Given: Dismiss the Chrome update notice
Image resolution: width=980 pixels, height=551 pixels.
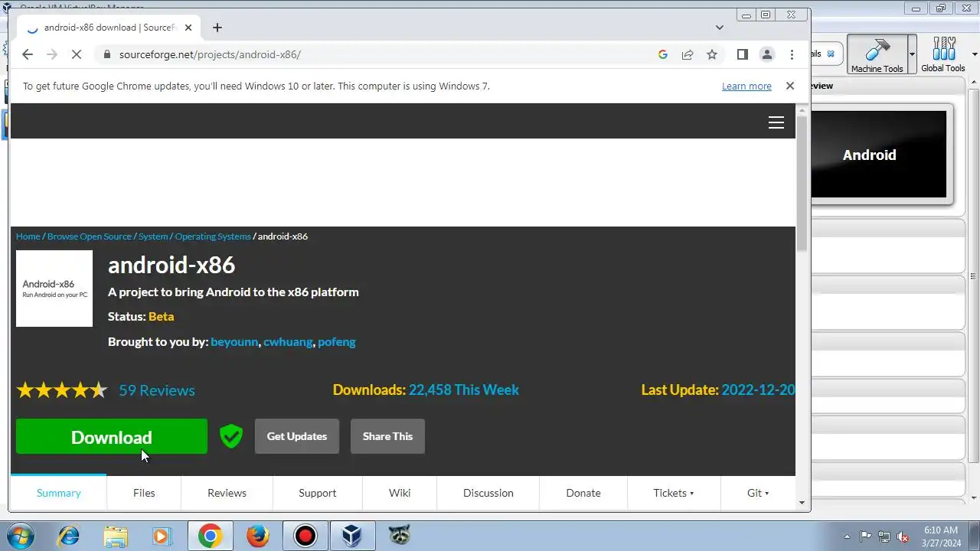Looking at the screenshot, I should click(790, 86).
